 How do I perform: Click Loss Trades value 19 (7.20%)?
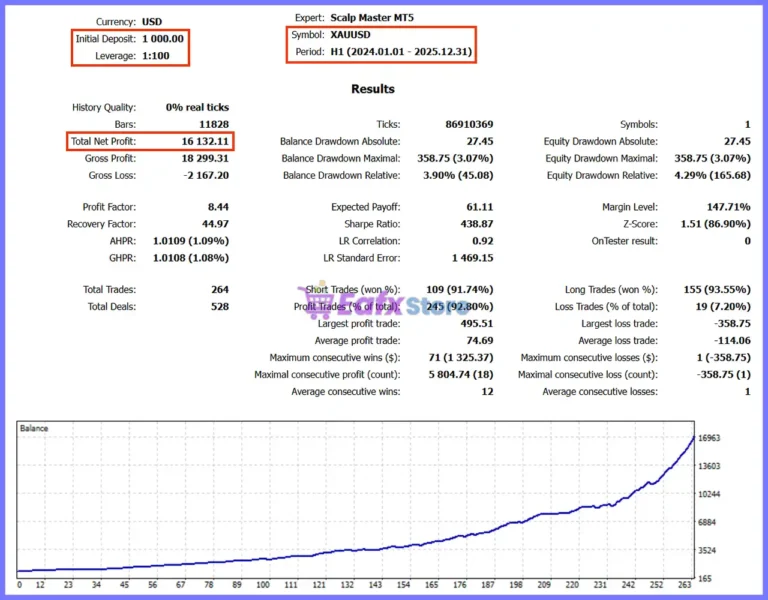click(723, 307)
